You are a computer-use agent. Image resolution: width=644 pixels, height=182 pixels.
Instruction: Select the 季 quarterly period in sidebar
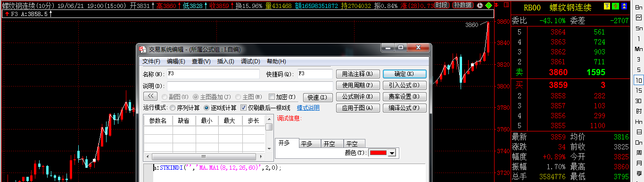[639, 173]
